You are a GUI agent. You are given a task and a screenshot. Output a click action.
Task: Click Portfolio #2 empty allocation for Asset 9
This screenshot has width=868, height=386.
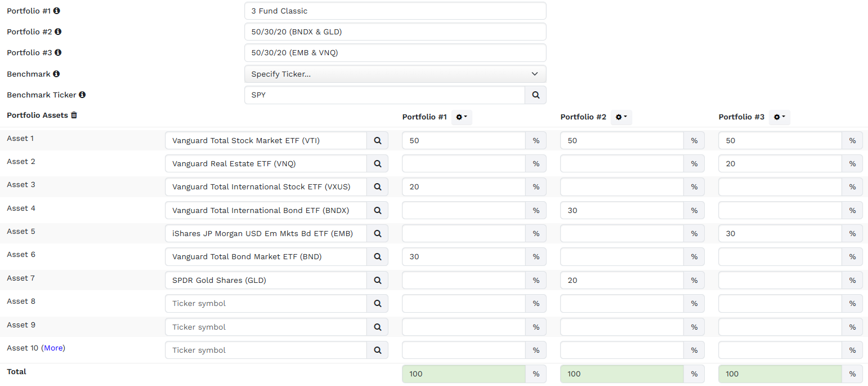pyautogui.click(x=622, y=327)
